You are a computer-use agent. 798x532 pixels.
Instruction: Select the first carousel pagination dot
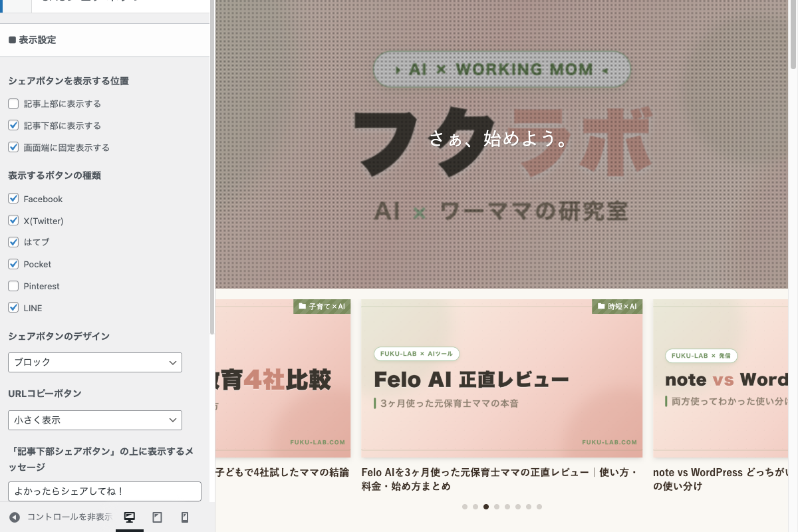[x=465, y=507]
